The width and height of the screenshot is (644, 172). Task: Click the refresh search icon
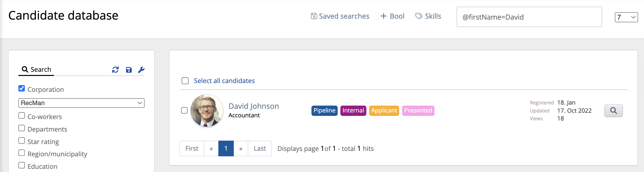pos(115,70)
